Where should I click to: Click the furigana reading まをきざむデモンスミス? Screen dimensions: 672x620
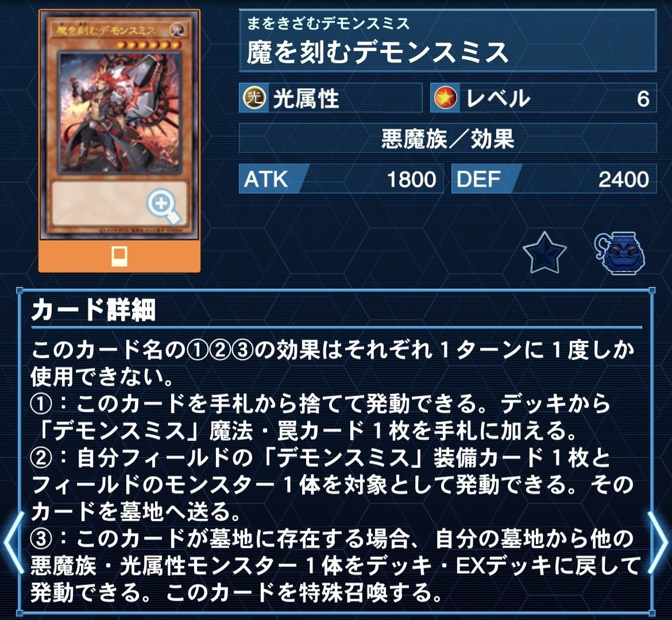(329, 24)
